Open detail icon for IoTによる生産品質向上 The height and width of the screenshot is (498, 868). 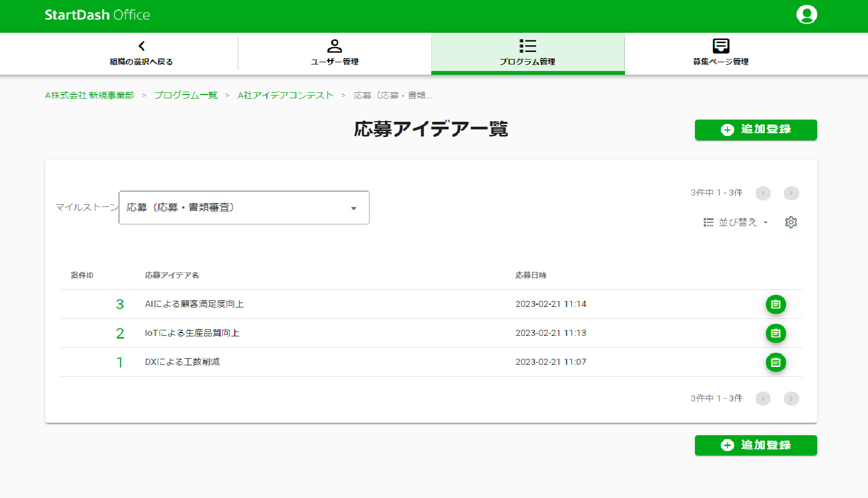776,333
